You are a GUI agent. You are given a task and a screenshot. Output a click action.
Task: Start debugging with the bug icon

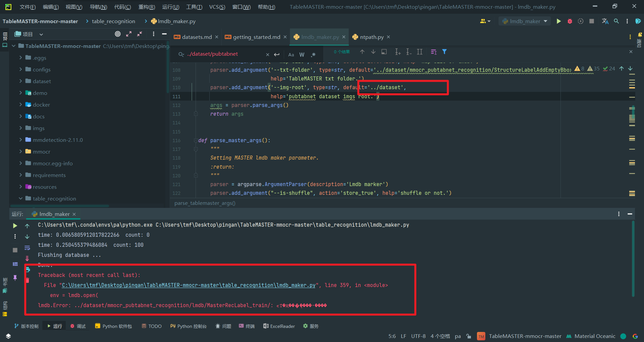[x=570, y=21]
